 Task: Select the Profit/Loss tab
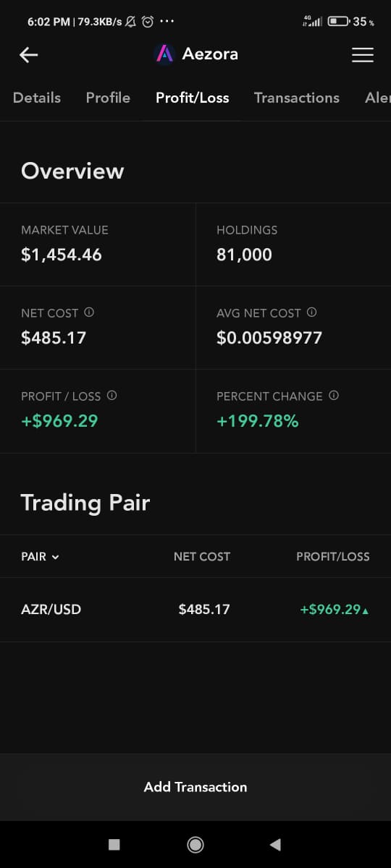[x=193, y=98]
